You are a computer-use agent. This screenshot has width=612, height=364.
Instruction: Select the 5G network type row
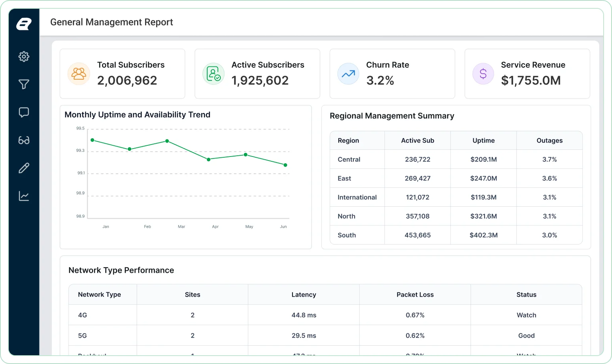point(325,336)
